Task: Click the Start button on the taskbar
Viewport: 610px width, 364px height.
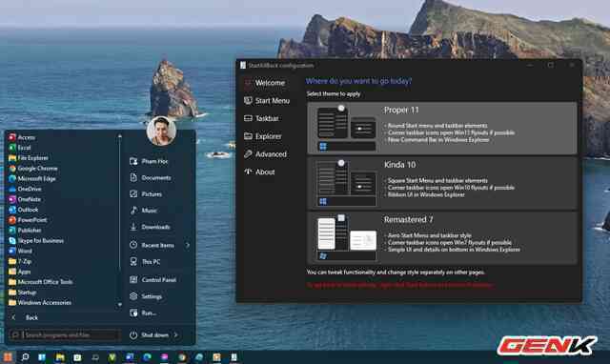Action: coord(8,357)
